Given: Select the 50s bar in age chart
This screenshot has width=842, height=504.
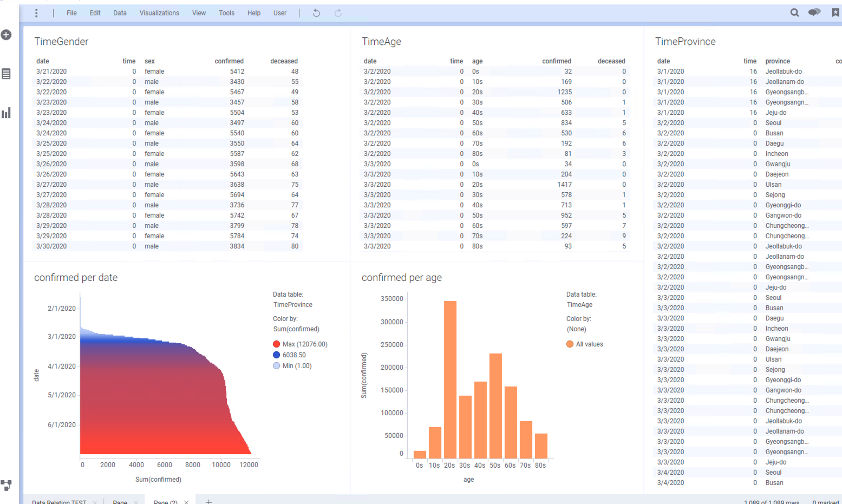Looking at the screenshot, I should point(495,406).
